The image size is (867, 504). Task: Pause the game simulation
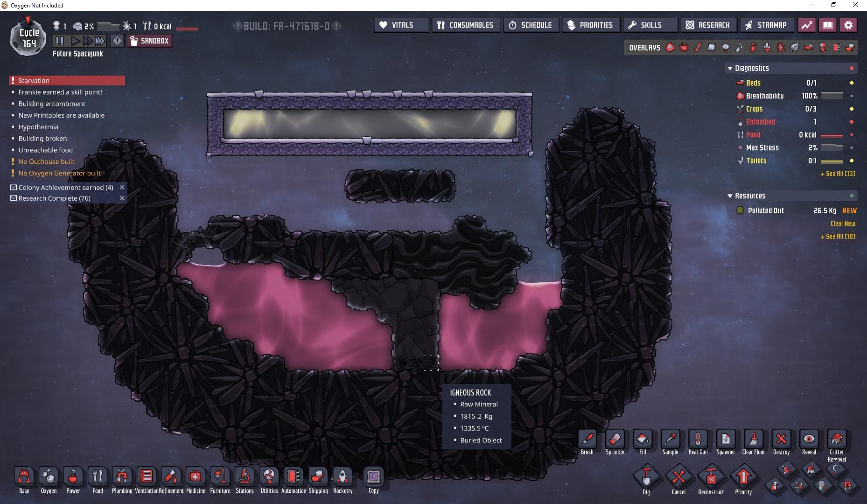pos(59,41)
